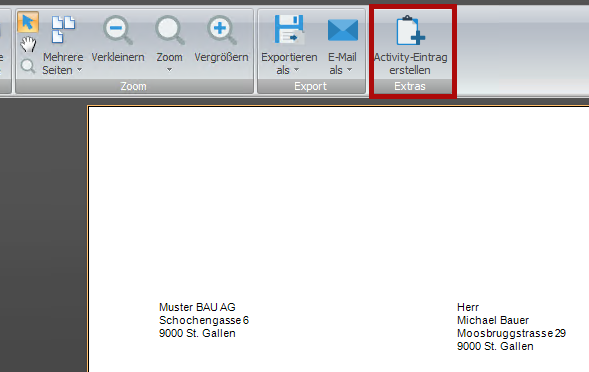Zoom out with Verkleinern magnifier icon
This screenshot has width=589, height=372.
click(x=118, y=30)
